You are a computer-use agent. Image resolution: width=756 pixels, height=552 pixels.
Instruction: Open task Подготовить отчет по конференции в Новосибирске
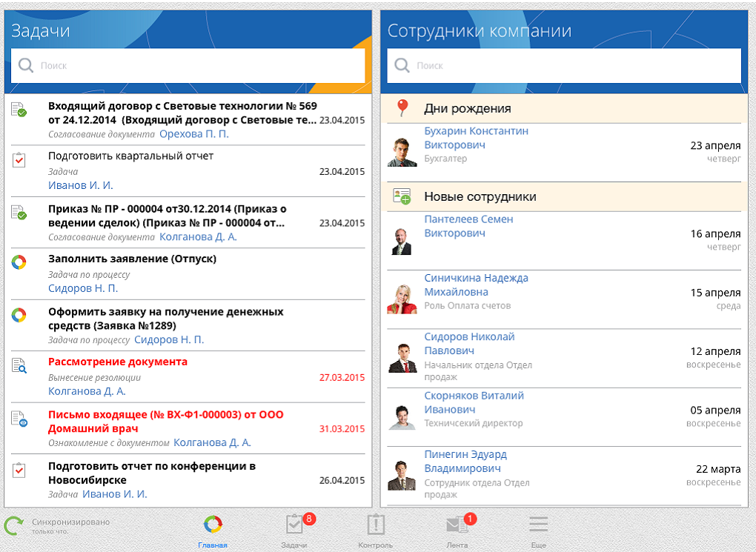click(x=188, y=480)
